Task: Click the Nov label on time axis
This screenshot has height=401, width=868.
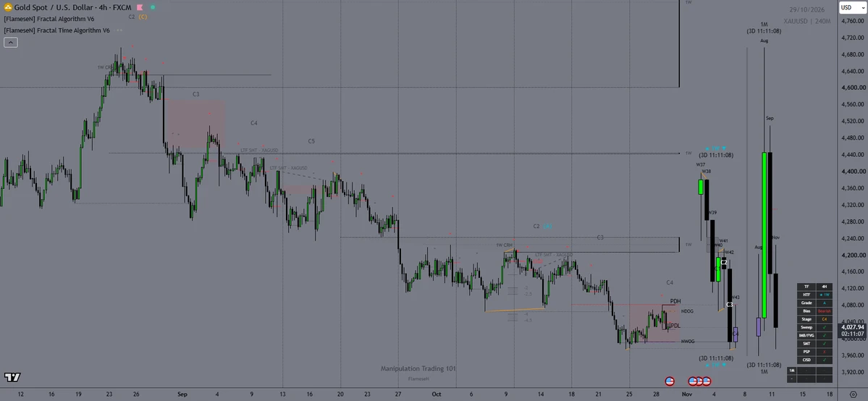Action: point(687,394)
